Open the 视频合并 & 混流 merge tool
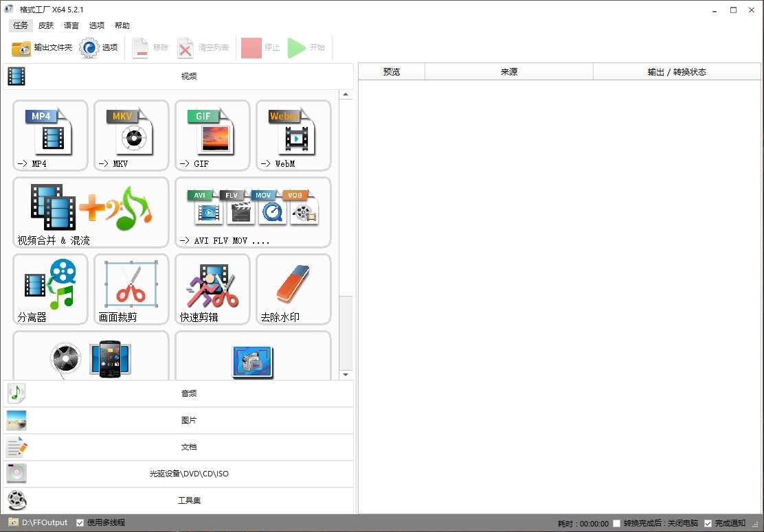This screenshot has width=764, height=532. click(x=90, y=213)
